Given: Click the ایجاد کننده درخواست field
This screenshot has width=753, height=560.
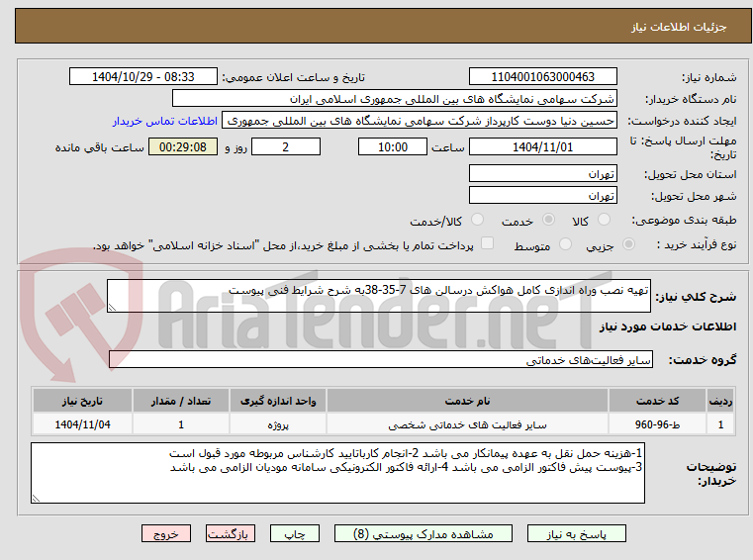Looking at the screenshot, I should click(x=420, y=121).
